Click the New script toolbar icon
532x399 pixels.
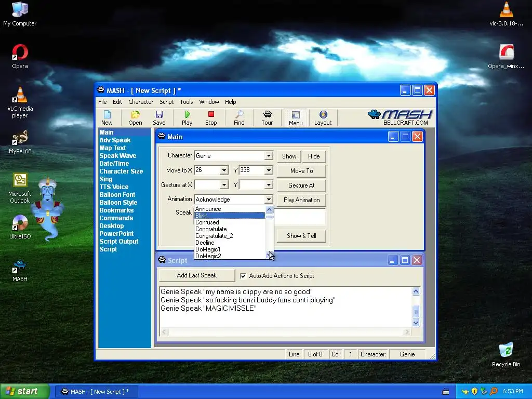[107, 118]
